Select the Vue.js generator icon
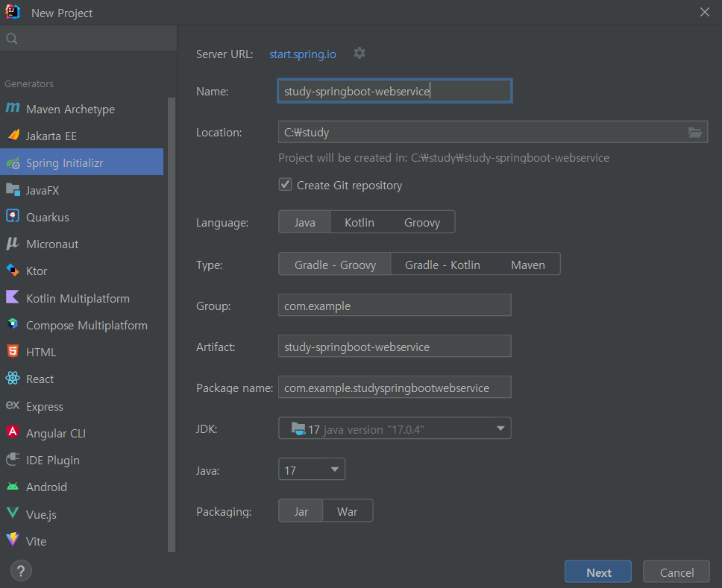This screenshot has height=588, width=722. (13, 513)
